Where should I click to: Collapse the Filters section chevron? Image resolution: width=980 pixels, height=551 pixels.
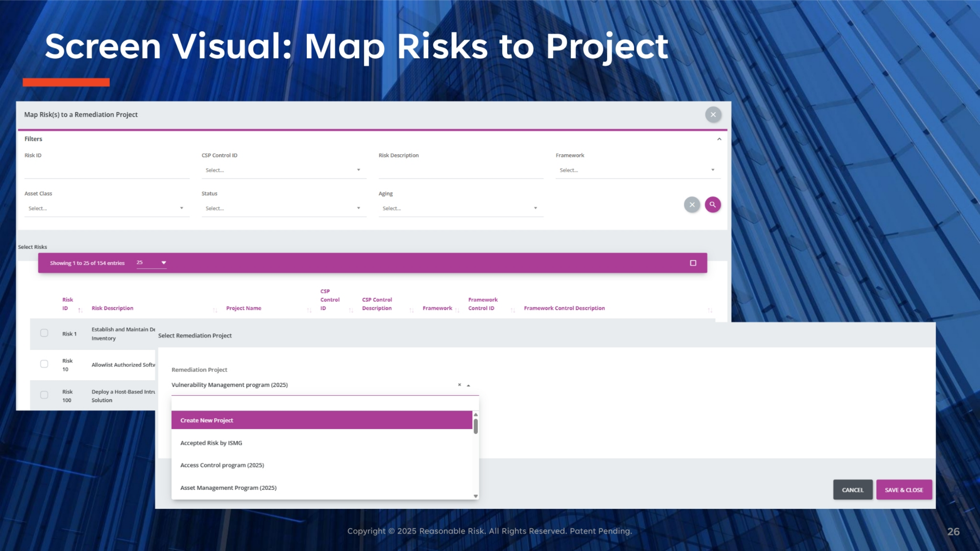click(x=719, y=139)
